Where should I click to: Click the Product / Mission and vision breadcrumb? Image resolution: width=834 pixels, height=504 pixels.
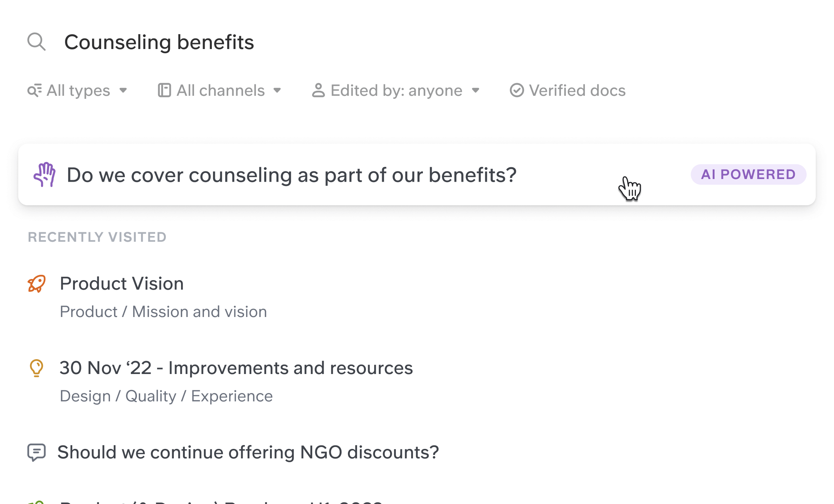click(163, 312)
